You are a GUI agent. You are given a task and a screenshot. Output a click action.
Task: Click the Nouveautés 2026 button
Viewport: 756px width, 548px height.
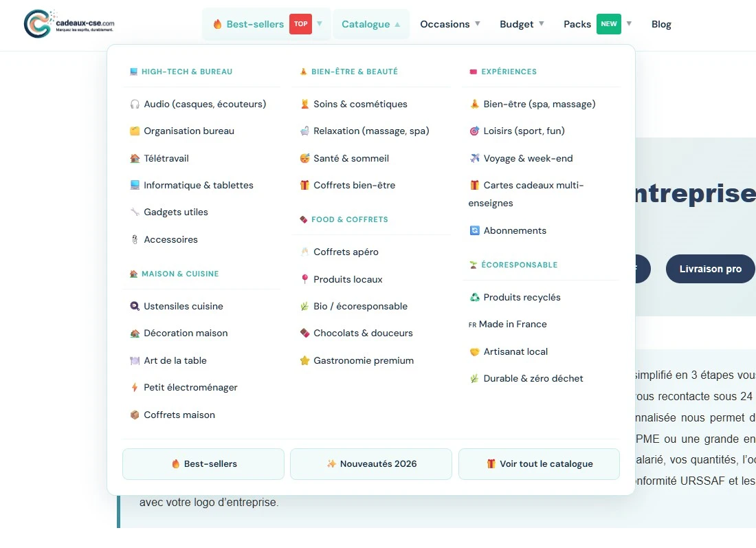[371, 464]
